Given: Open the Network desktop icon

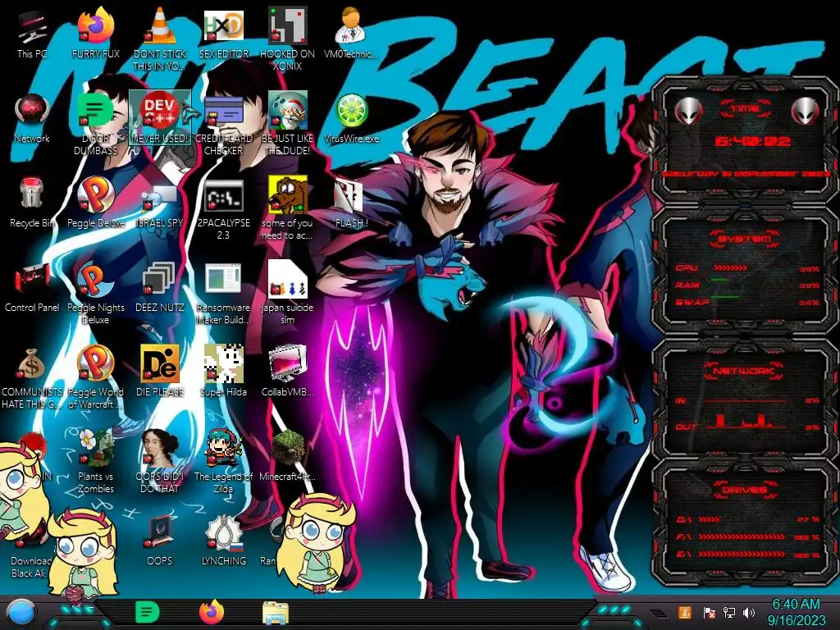Looking at the screenshot, I should coord(32,119).
